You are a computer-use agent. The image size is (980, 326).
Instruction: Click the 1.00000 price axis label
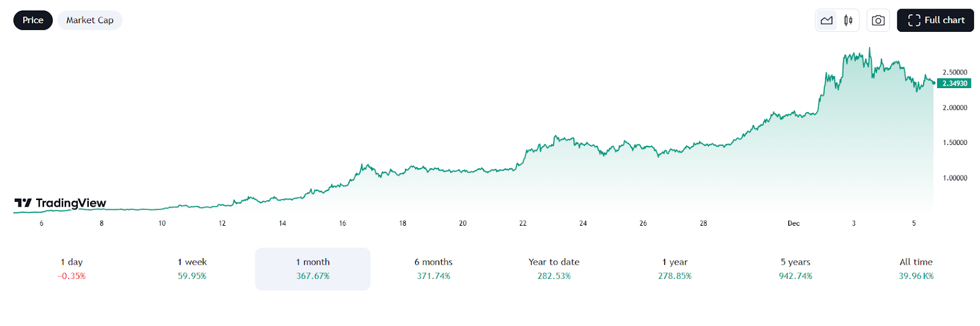click(x=955, y=178)
